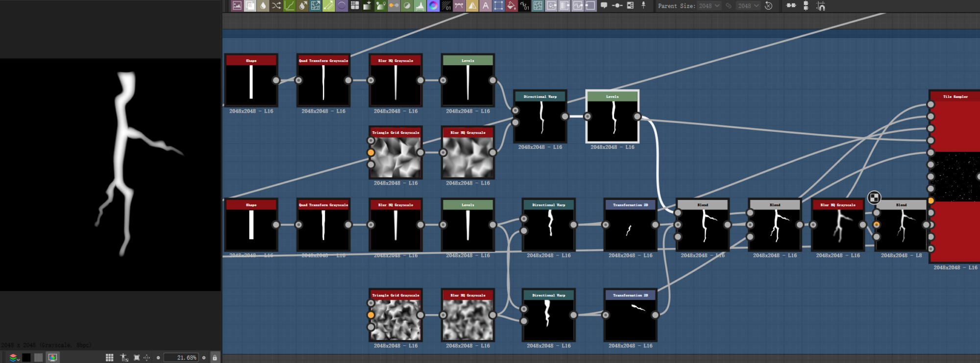Add a Sharpen node (triangle icon)
This screenshot has height=363, width=980.
tap(472, 6)
